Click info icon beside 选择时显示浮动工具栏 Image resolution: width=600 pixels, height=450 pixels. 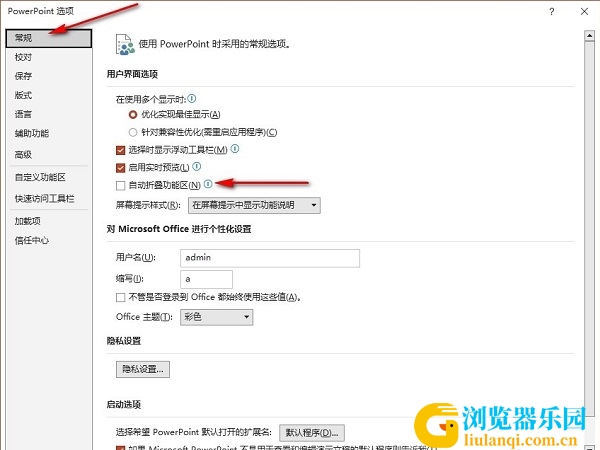(x=235, y=148)
